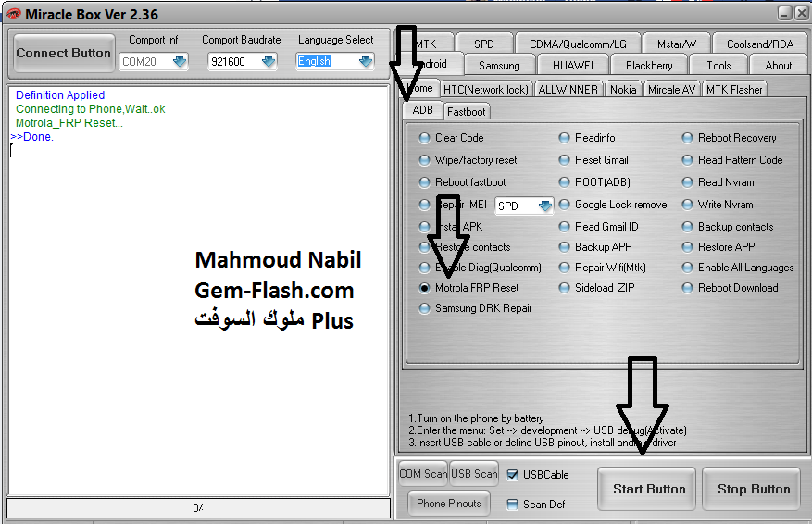
Task: Click the Miracle Box title bar logo icon
Action: tap(14, 14)
